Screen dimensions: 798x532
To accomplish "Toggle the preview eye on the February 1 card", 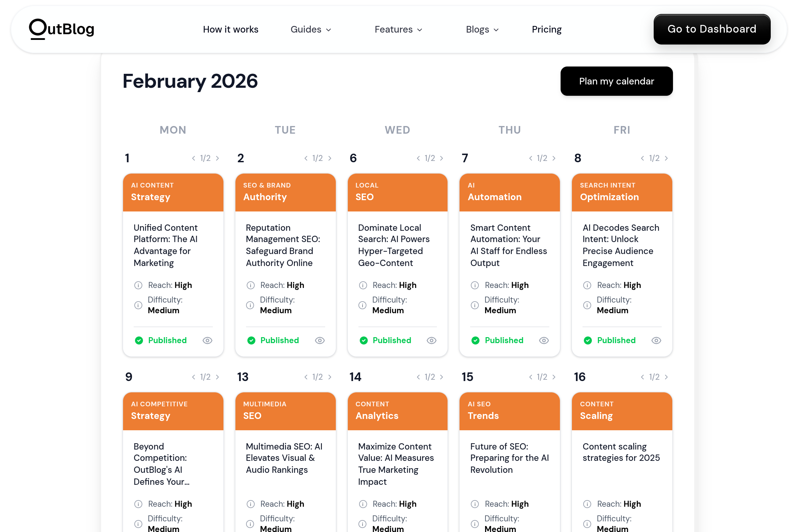I will coord(207,340).
